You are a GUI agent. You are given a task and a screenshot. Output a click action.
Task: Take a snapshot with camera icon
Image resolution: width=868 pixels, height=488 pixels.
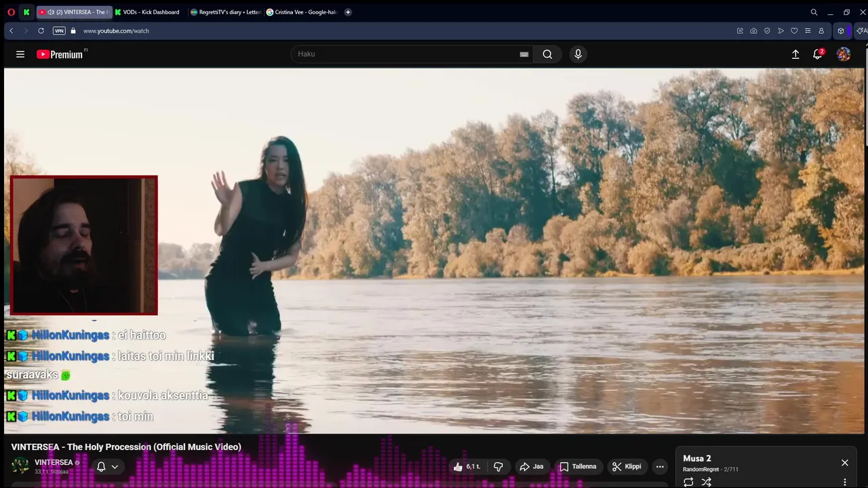pyautogui.click(x=753, y=30)
